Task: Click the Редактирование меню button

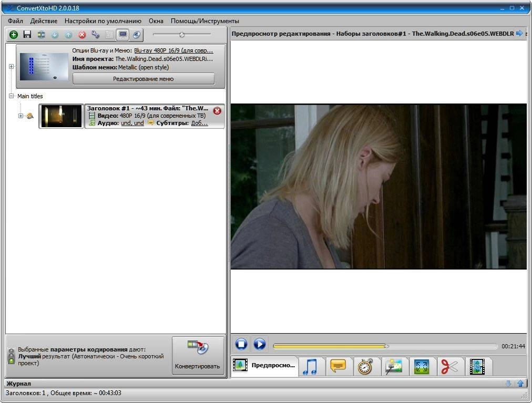Action: (143, 79)
